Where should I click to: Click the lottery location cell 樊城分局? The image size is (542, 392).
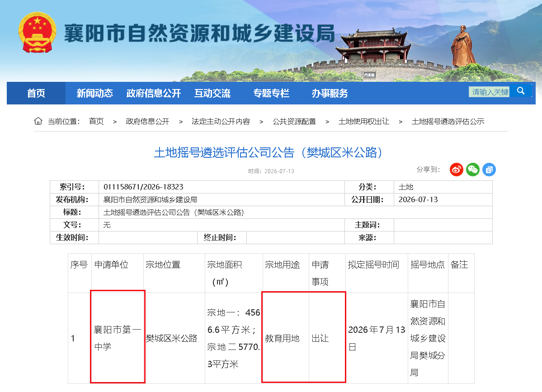pos(428,338)
